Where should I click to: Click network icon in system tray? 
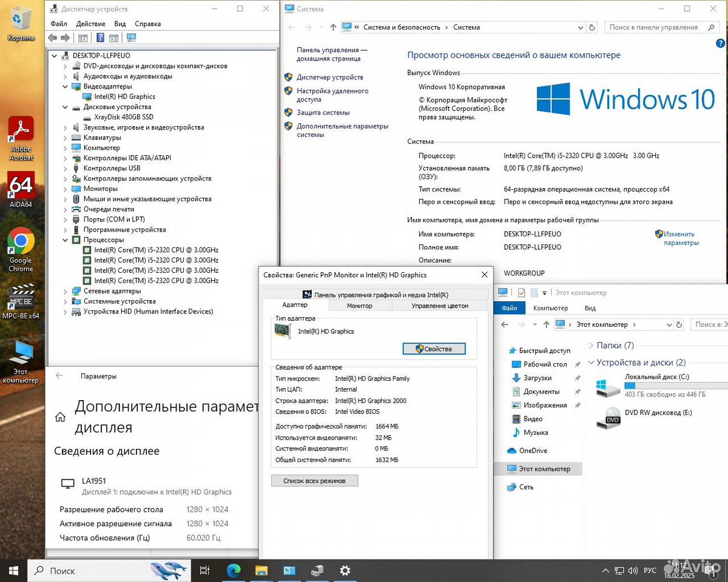619,570
